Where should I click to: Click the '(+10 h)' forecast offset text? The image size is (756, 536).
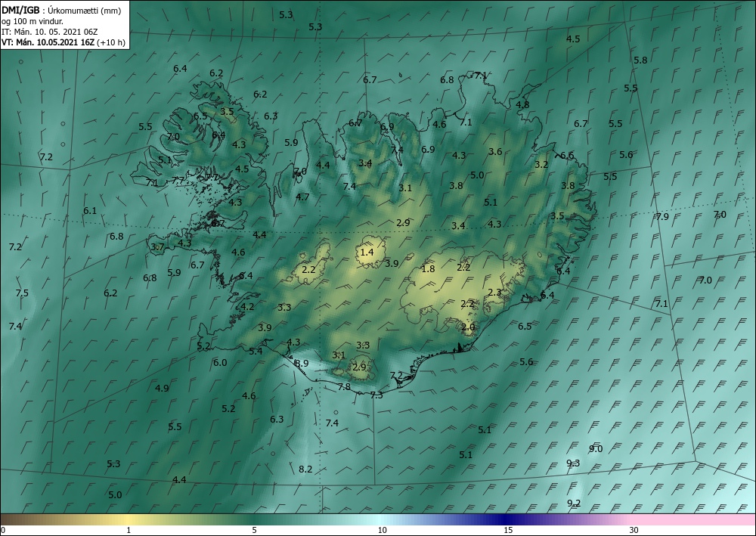pos(111,42)
